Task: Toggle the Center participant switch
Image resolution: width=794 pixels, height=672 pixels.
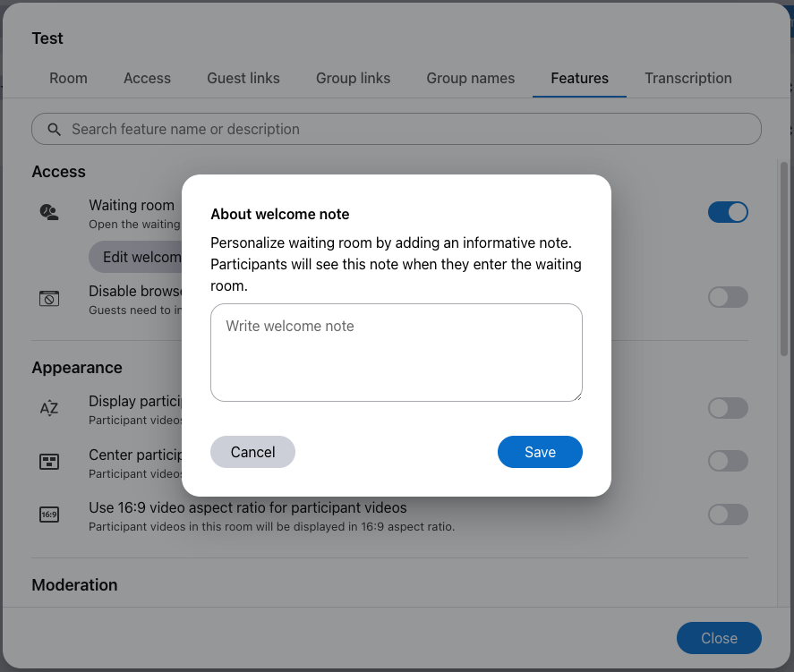Action: click(727, 461)
